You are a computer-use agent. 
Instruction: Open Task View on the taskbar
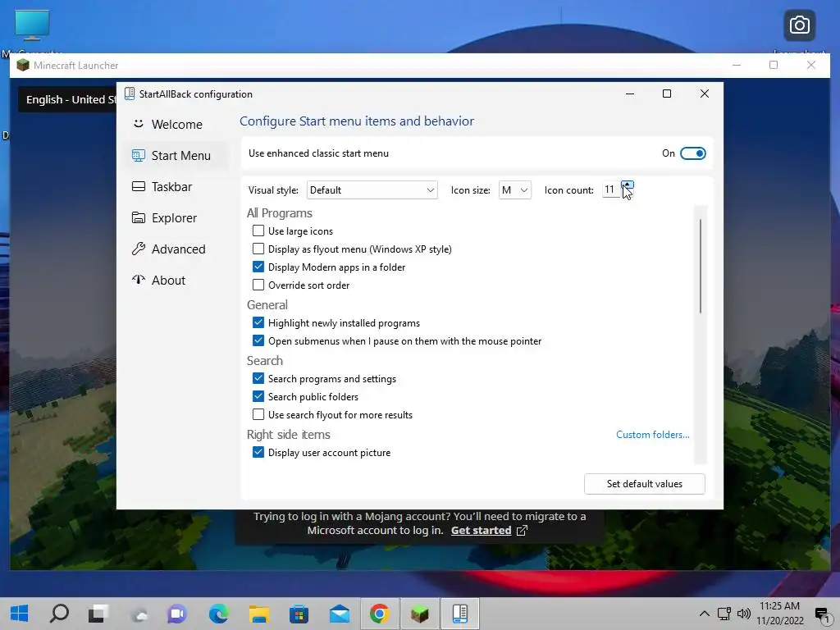[98, 614]
